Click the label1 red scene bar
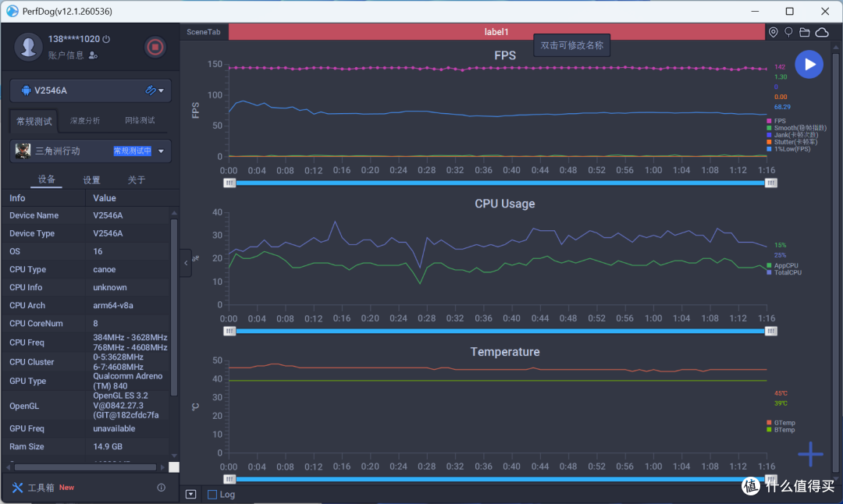This screenshot has width=843, height=504. (496, 32)
